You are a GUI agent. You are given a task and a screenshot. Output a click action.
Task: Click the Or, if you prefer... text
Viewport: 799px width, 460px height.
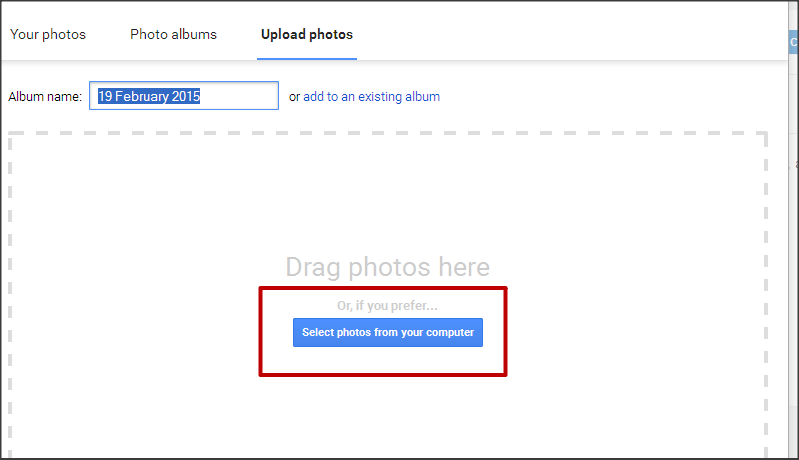(x=387, y=306)
